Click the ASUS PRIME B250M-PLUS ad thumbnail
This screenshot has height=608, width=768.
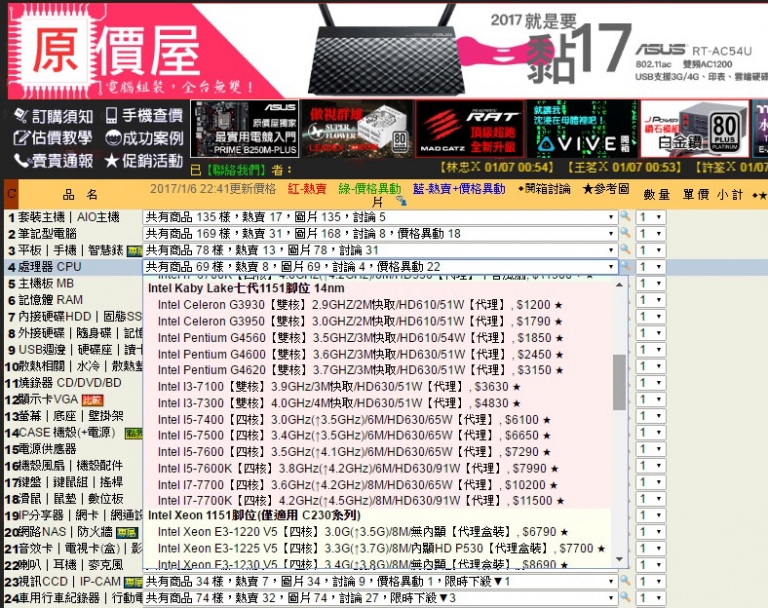point(244,129)
